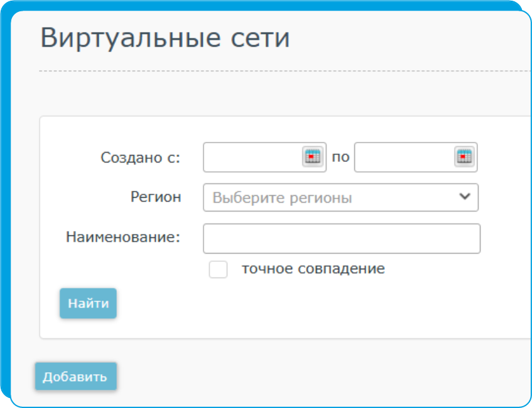Click the 'Выберите регионы' placeholder text
532x408 pixels.
click(x=282, y=198)
